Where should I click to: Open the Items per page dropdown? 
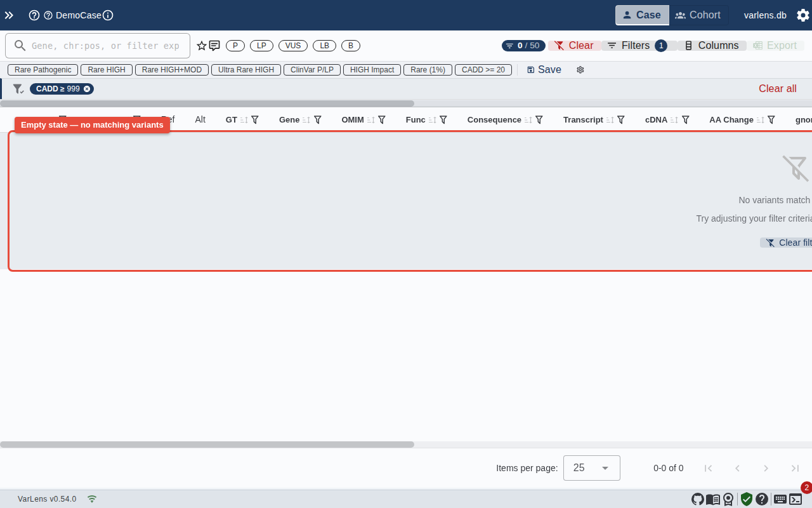[x=591, y=468]
